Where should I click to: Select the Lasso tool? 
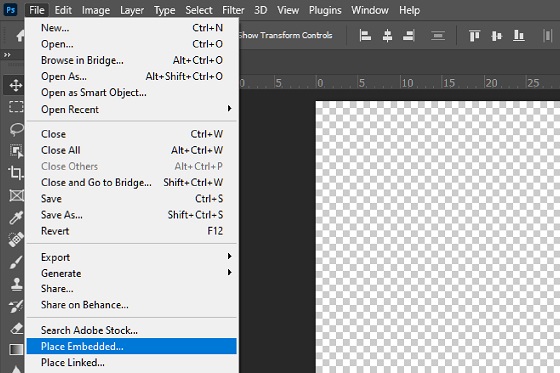[16, 129]
